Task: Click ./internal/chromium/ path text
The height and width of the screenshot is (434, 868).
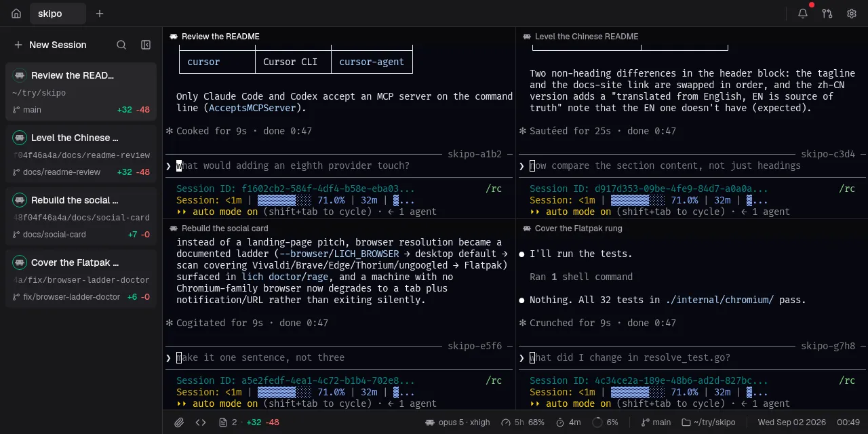Action: (x=719, y=300)
